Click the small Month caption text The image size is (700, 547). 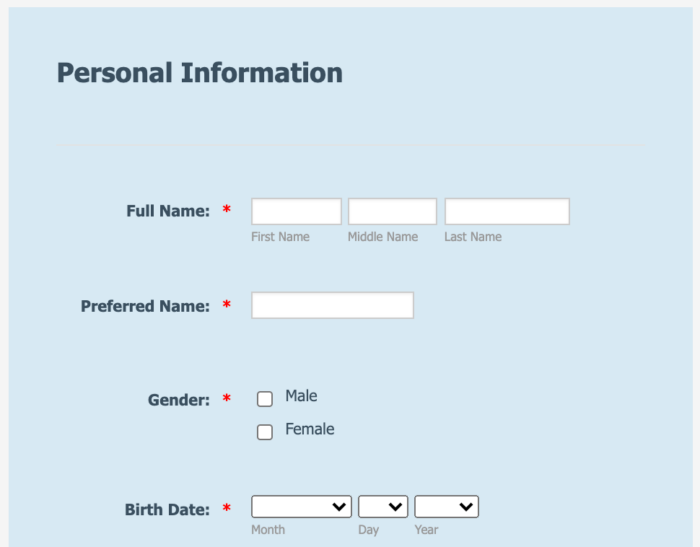268,530
